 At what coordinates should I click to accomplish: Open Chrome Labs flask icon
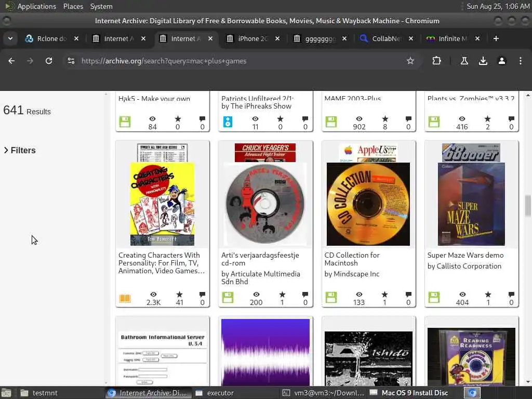[464, 61]
